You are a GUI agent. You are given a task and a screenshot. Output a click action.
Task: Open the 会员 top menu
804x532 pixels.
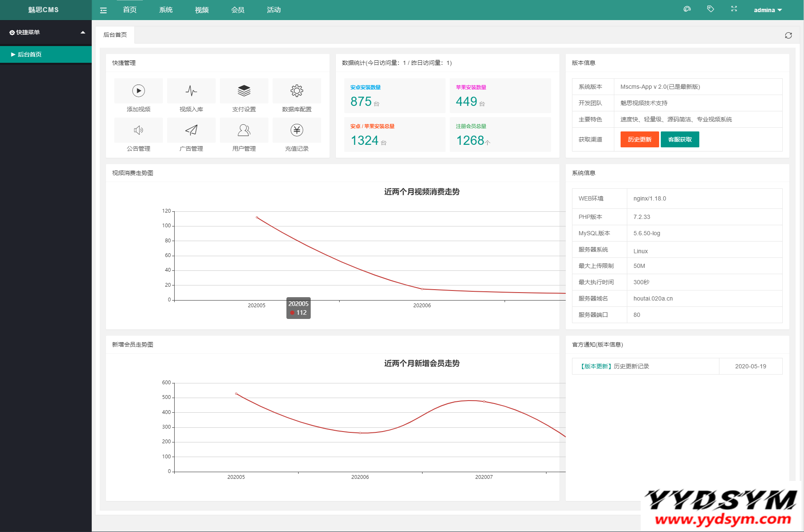238,10
